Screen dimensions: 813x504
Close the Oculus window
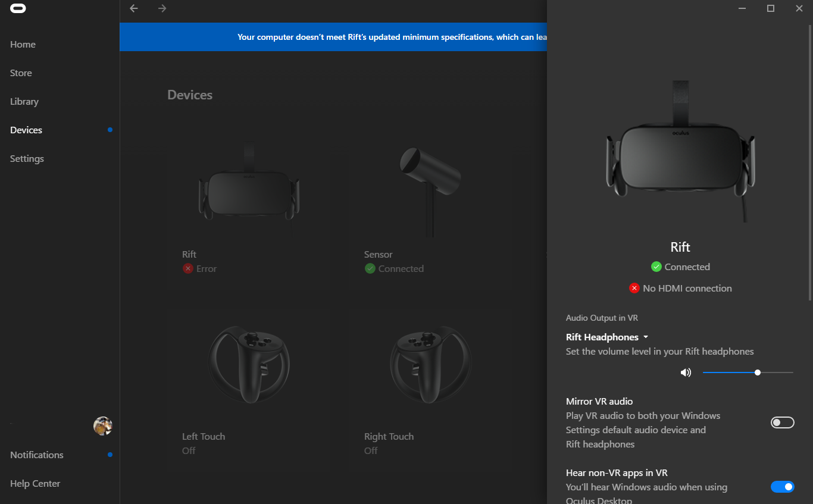(799, 8)
